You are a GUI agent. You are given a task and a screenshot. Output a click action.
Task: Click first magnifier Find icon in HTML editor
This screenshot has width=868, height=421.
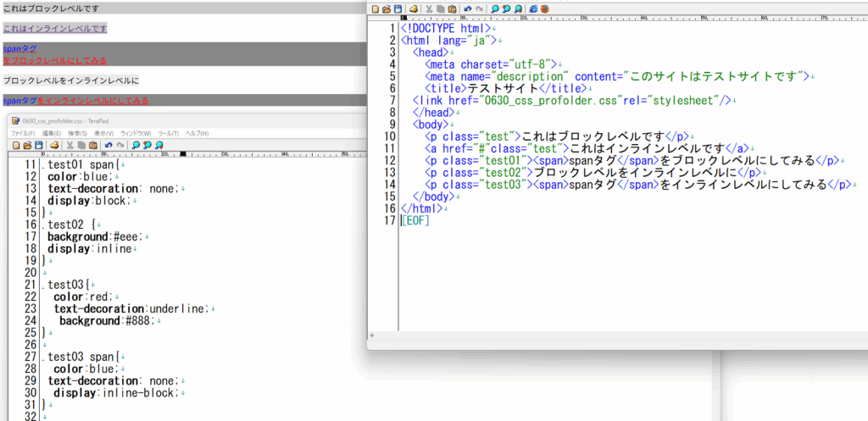tap(495, 8)
